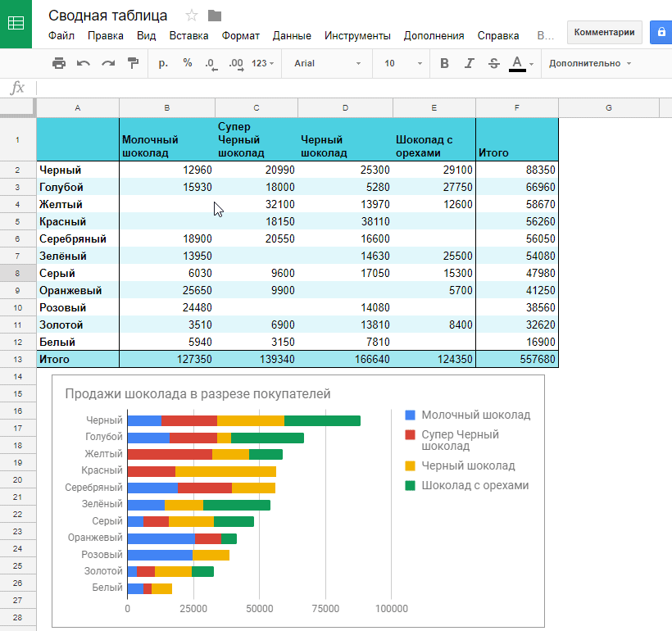
Task: Open the font size 10 dropdown
Action: coord(403,63)
